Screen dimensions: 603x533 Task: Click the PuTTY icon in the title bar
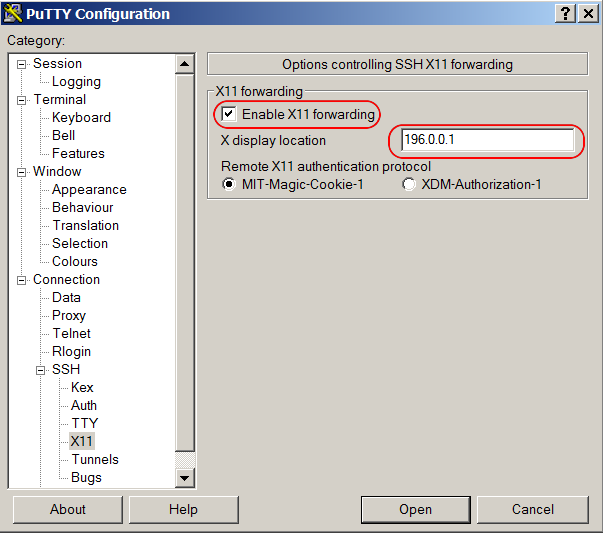[x=12, y=13]
